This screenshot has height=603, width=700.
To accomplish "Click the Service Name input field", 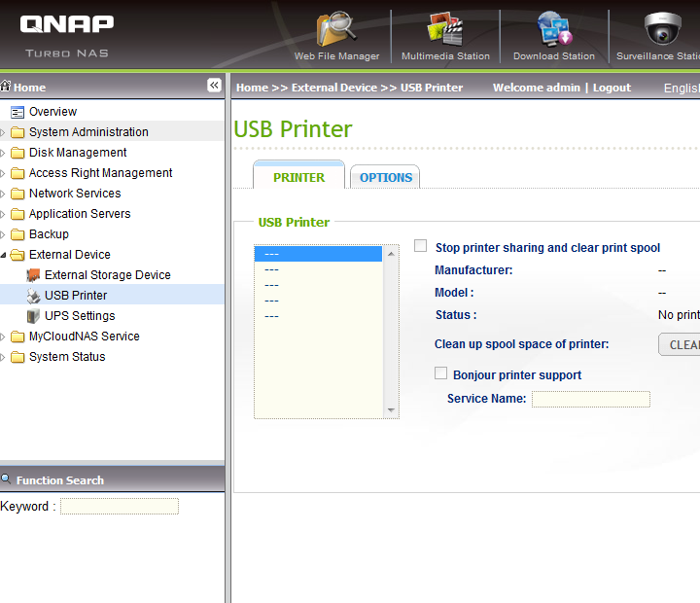I will tap(590, 399).
